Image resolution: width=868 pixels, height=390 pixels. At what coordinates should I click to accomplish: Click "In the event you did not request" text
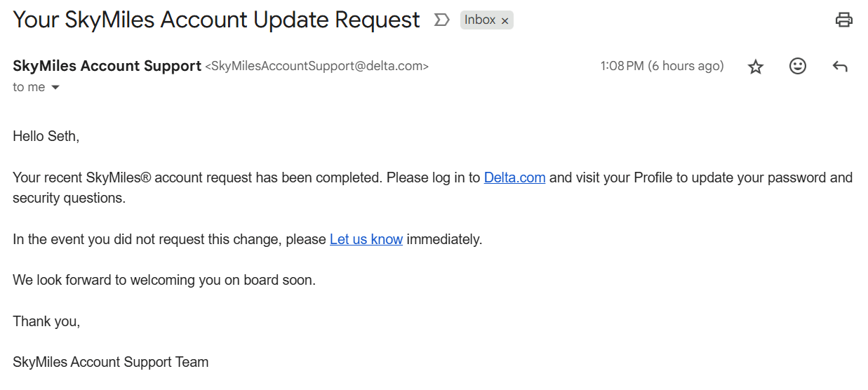168,239
